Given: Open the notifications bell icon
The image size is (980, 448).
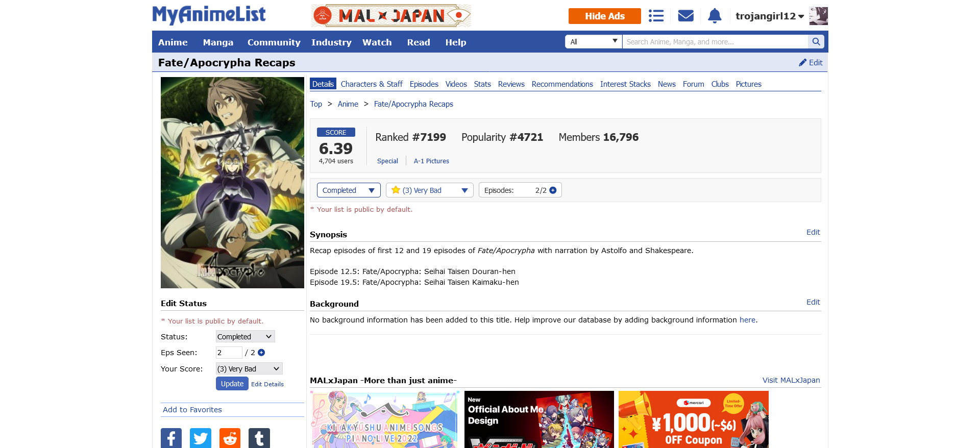Looking at the screenshot, I should (x=715, y=16).
